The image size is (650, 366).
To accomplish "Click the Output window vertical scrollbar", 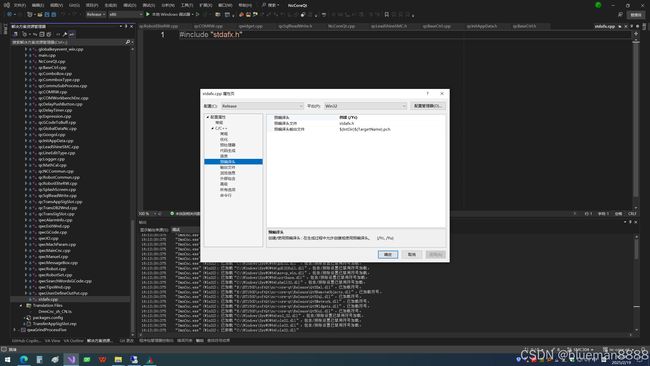I will pos(636,284).
